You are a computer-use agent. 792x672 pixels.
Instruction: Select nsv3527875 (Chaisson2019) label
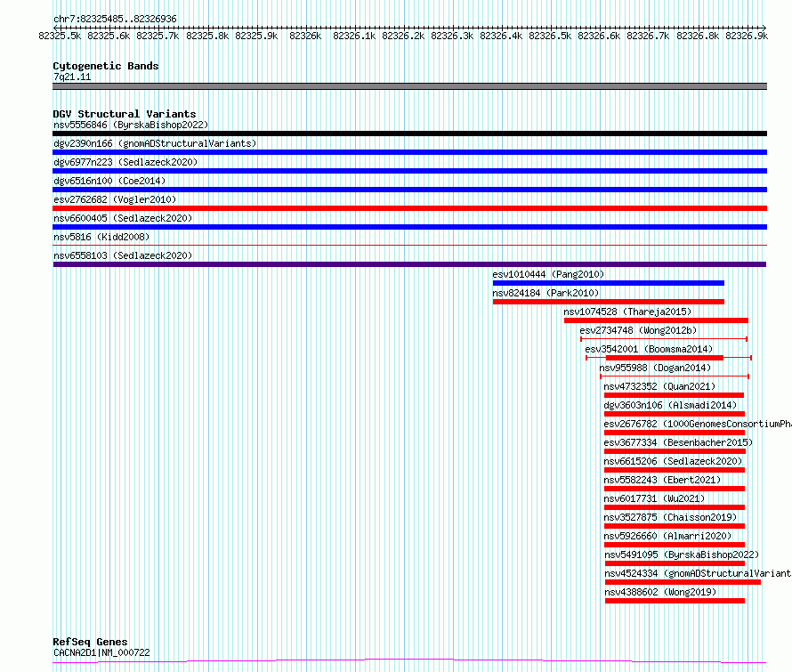coord(670,517)
